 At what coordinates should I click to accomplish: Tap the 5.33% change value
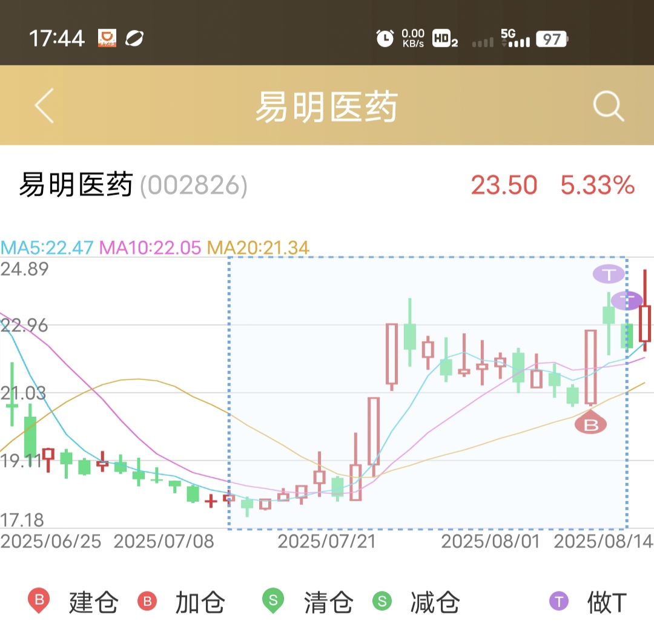click(598, 185)
